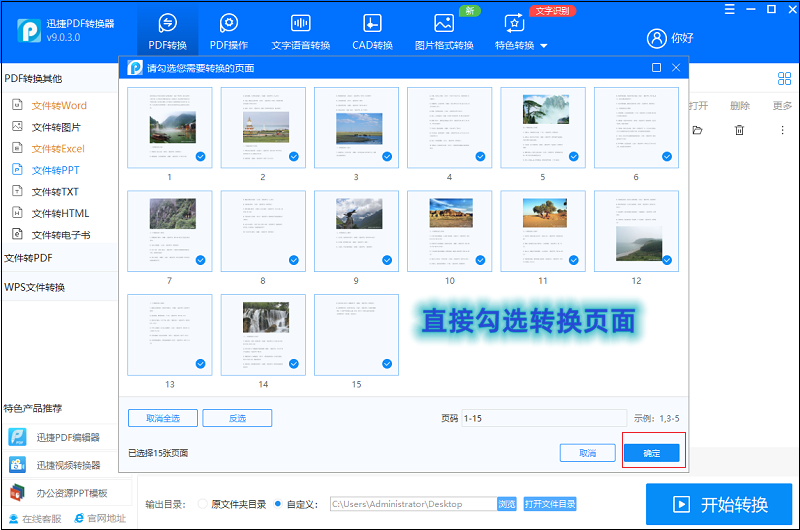Open the CAD转换 tool icon
This screenshot has width=800, height=530.
pyautogui.click(x=371, y=23)
